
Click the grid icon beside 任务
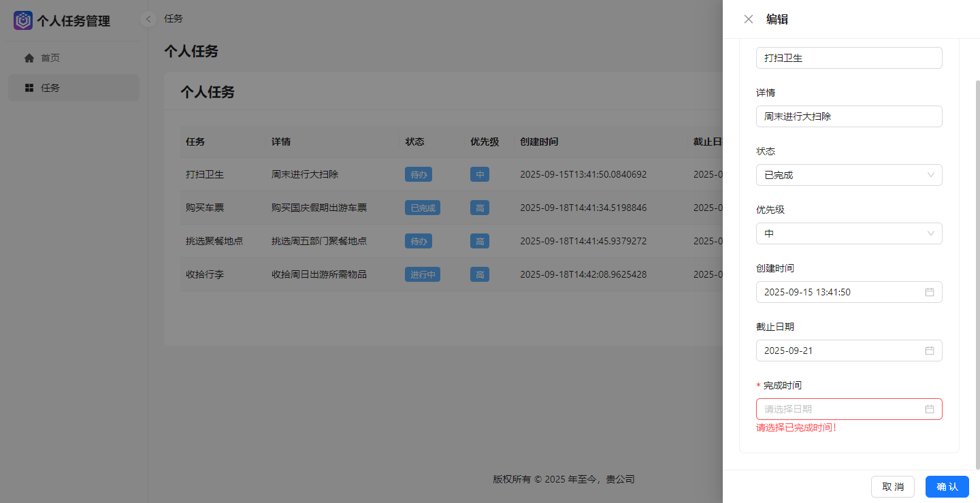(29, 88)
